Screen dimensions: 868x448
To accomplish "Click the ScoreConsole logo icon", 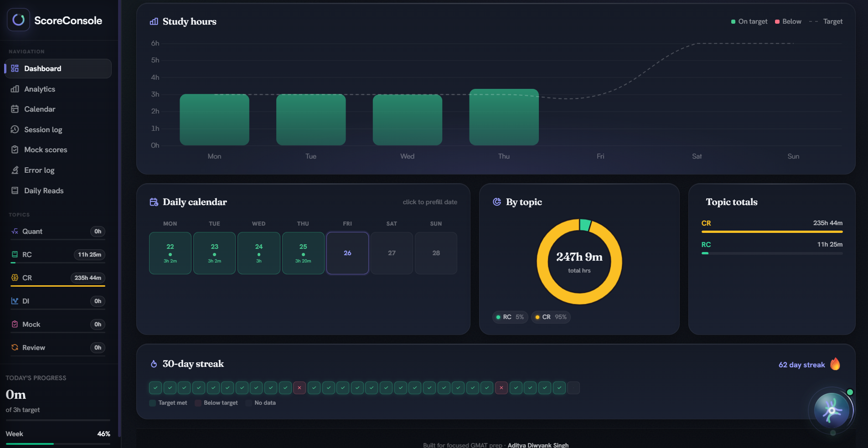I will [x=18, y=20].
